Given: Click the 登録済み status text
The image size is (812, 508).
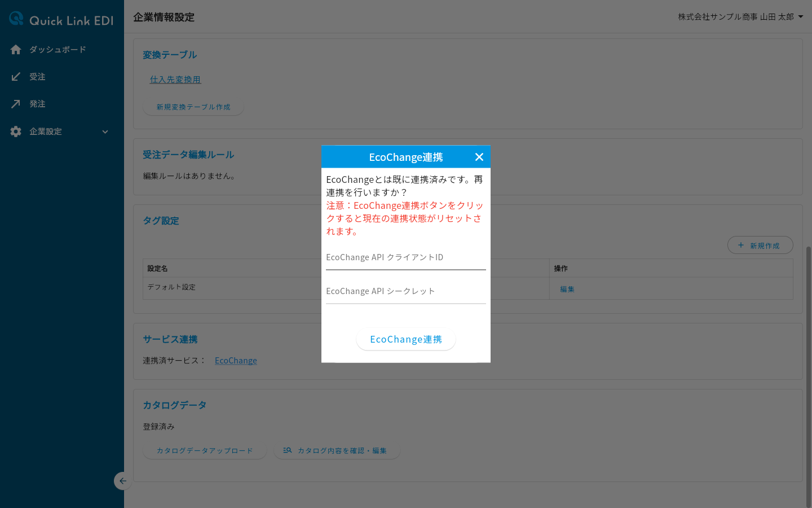Looking at the screenshot, I should click(159, 427).
